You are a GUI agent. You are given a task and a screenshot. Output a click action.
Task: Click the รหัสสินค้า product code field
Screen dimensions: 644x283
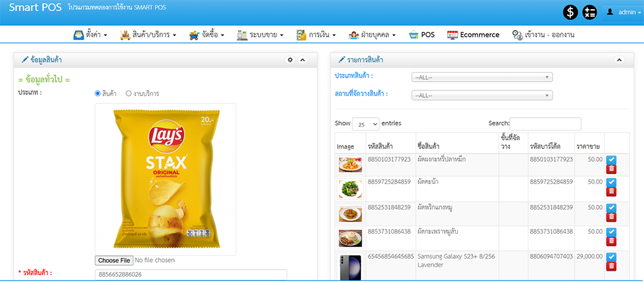(191, 274)
